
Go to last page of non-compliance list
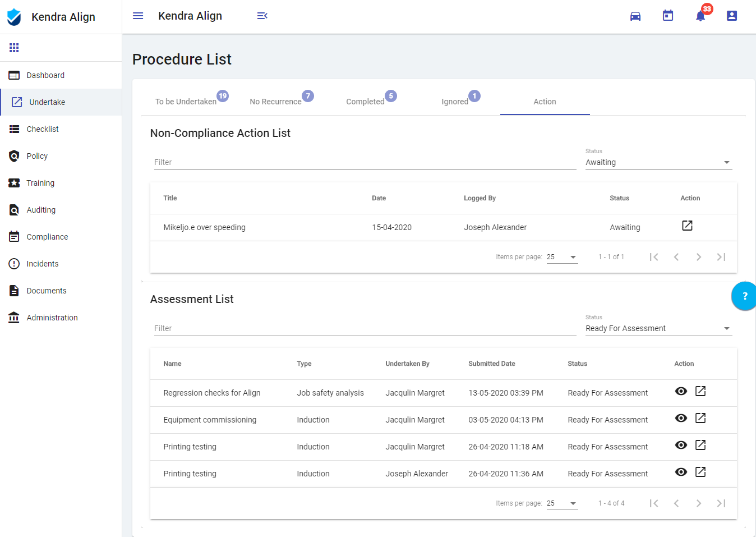tap(721, 257)
